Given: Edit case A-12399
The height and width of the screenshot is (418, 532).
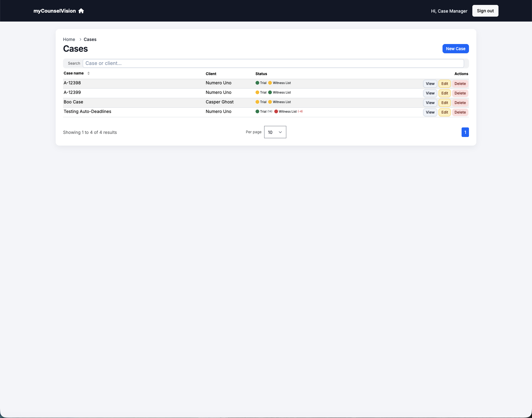Looking at the screenshot, I should tap(444, 93).
